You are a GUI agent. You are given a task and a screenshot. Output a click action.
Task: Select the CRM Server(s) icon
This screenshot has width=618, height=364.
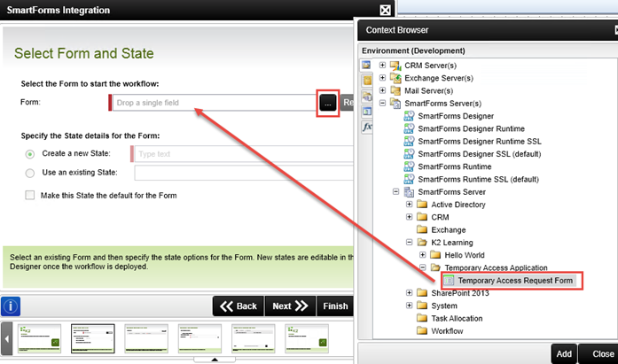pyautogui.click(x=395, y=66)
